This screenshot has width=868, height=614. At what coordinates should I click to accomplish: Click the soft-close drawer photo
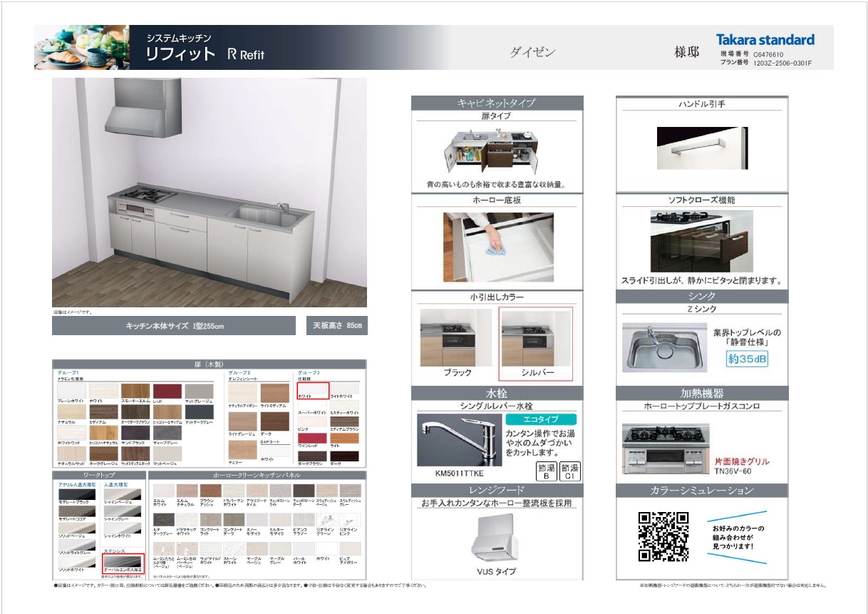(x=701, y=241)
